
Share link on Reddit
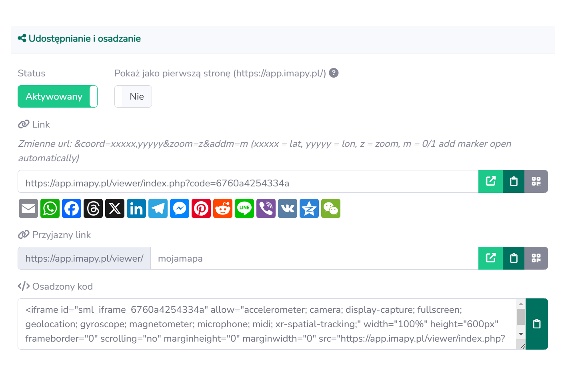click(223, 208)
